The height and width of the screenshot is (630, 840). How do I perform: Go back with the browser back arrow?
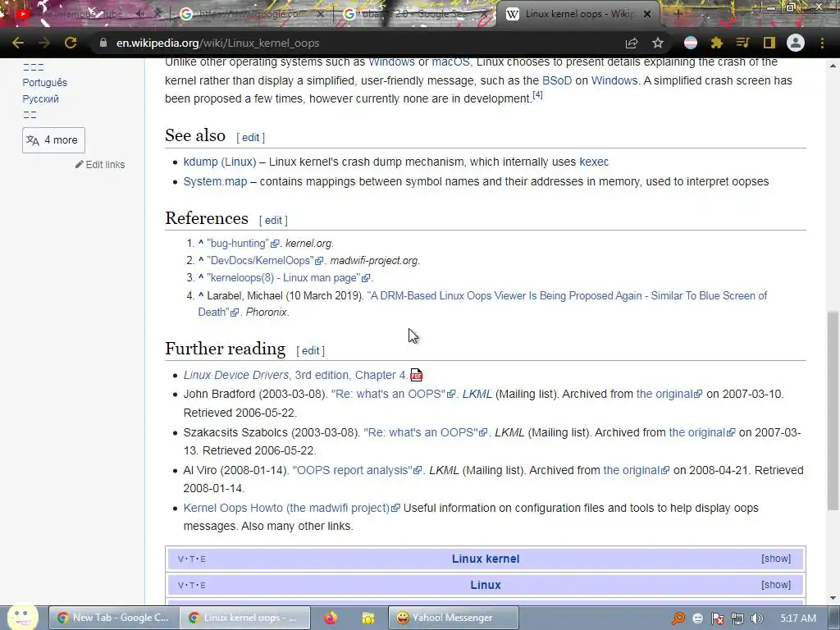tap(18, 43)
